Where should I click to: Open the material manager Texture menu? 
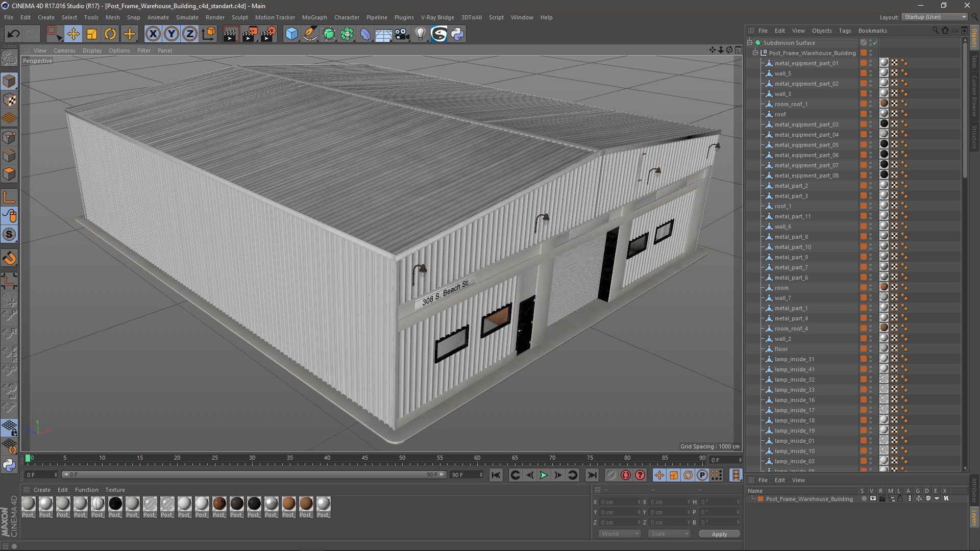click(115, 490)
